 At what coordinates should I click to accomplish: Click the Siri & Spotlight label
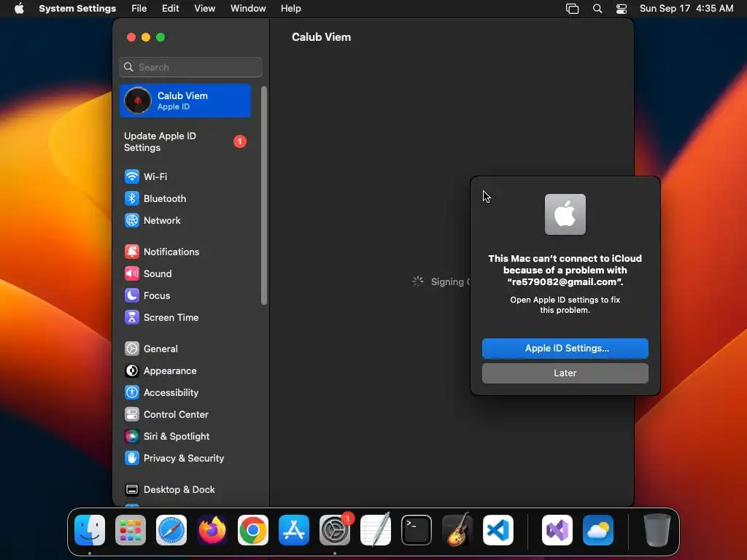coord(177,437)
